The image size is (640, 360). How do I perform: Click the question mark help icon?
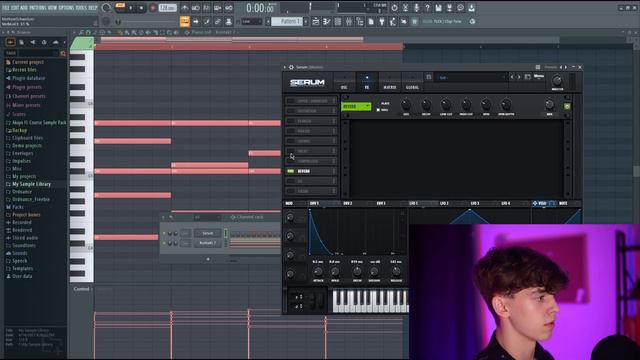[x=427, y=8]
